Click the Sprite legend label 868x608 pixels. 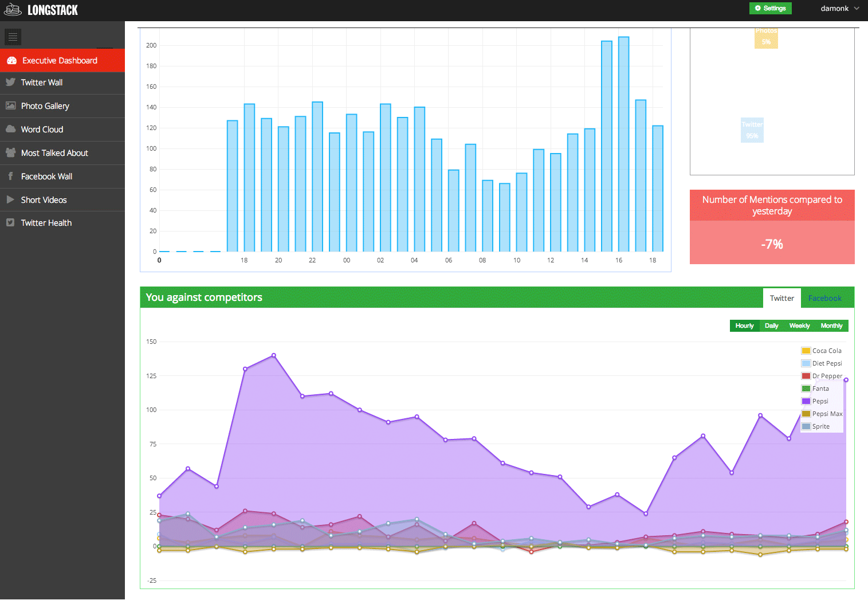[x=821, y=426]
